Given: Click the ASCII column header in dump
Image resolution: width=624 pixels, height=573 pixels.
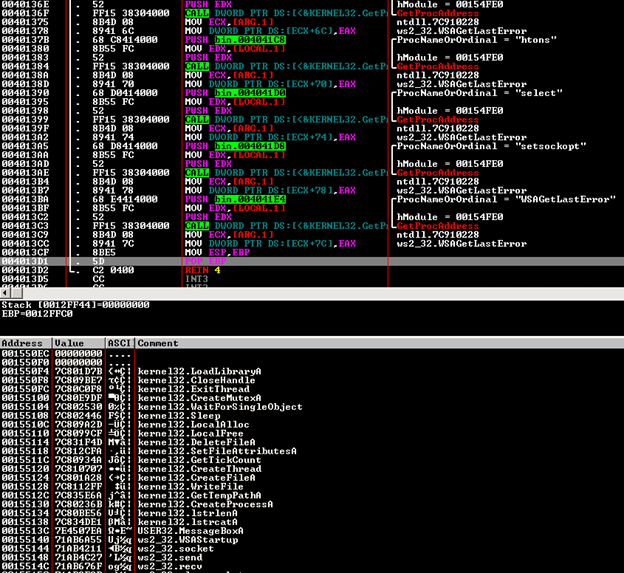Looking at the screenshot, I should tap(119, 343).
